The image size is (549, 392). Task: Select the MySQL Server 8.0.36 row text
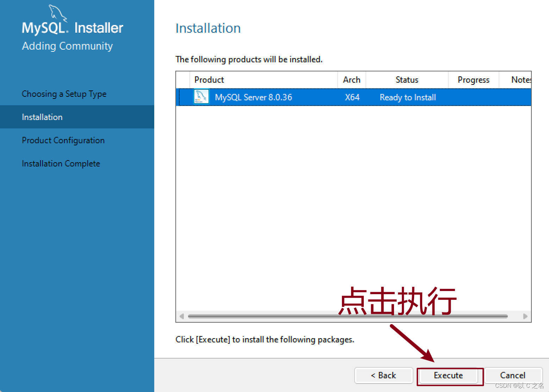(254, 97)
